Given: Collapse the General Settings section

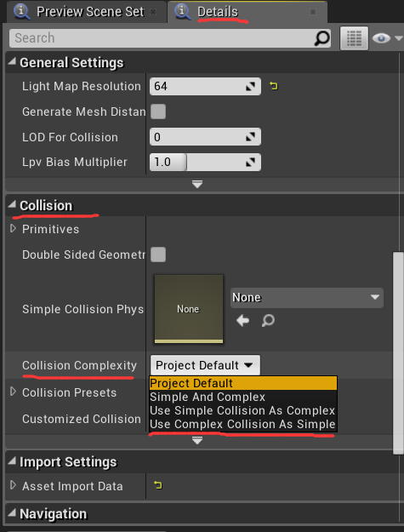Looking at the screenshot, I should (12, 62).
